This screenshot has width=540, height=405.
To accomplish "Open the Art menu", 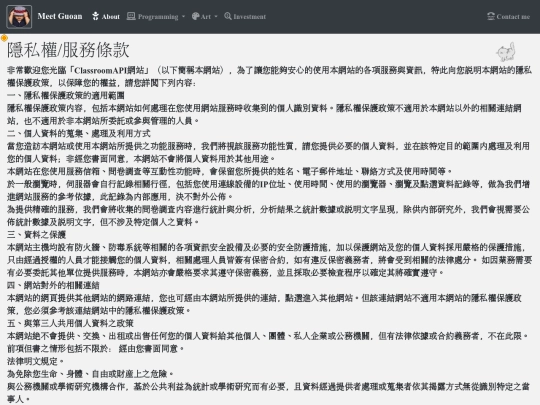I will tap(206, 17).
